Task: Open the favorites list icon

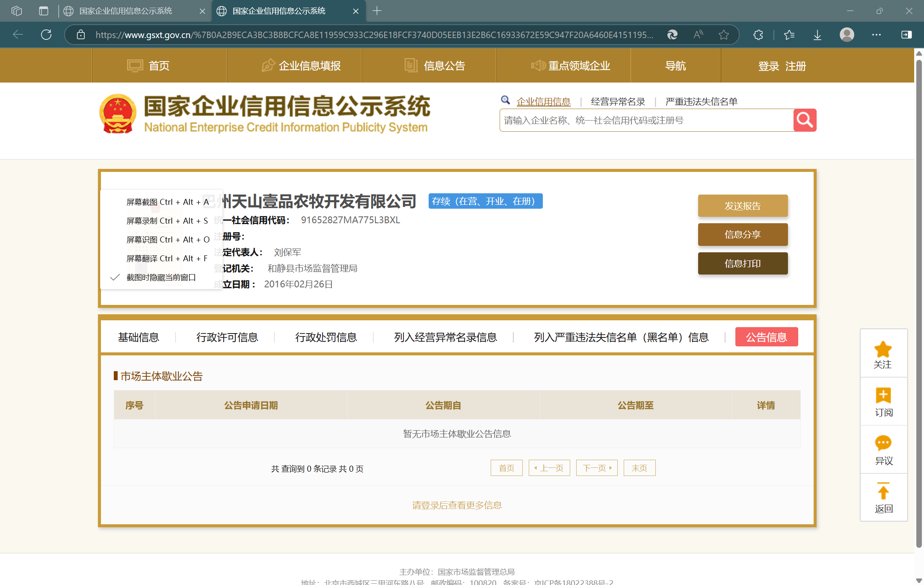Action: click(x=789, y=35)
